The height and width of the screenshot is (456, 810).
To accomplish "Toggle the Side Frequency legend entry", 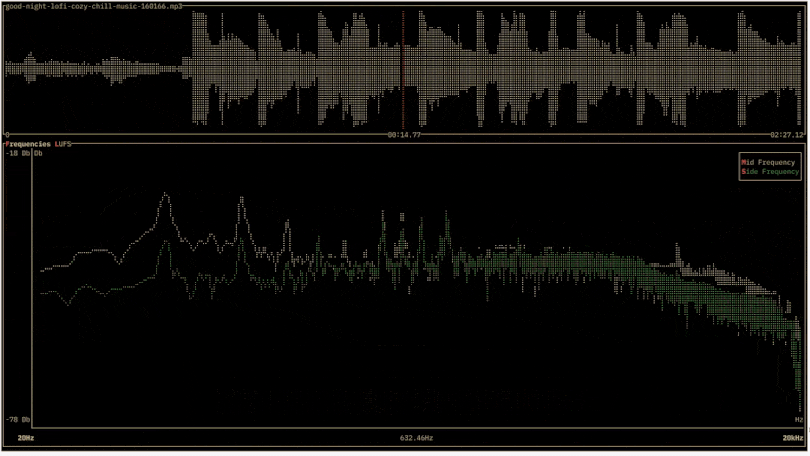I will (x=770, y=171).
